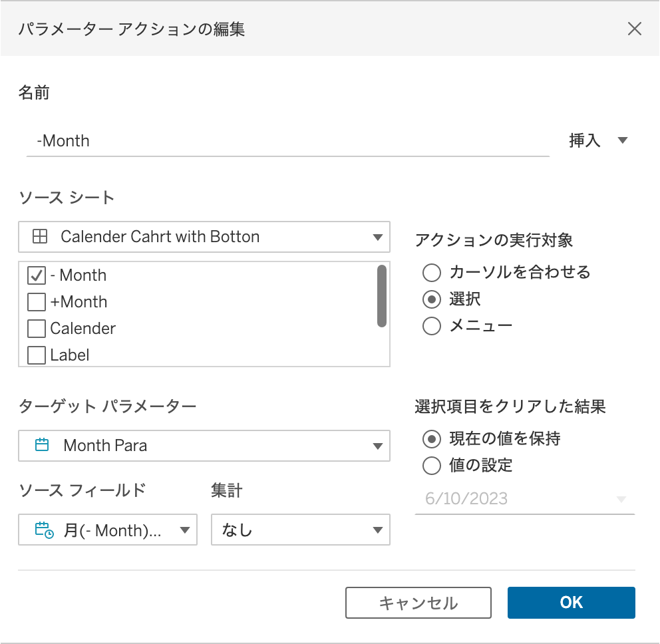
Task: Click the キャンセル button
Action: [x=418, y=603]
